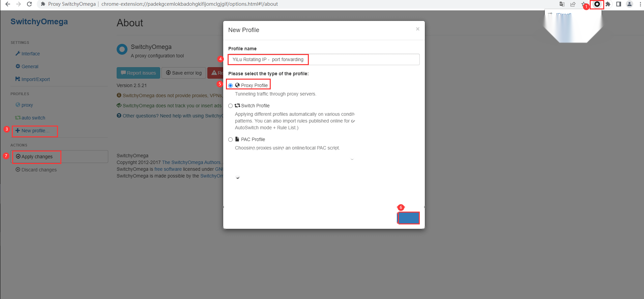Click 'A proxy configuration tool' tagline

[x=157, y=56]
